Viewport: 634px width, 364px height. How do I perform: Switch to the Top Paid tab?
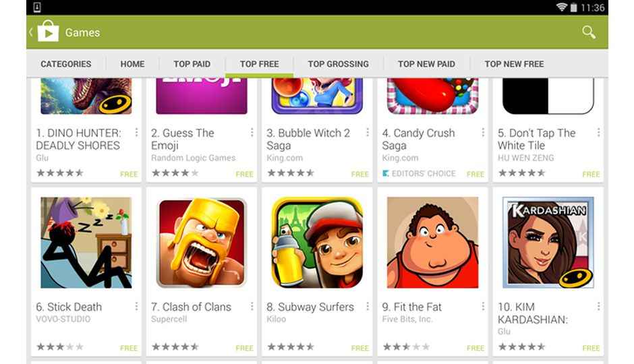192,64
